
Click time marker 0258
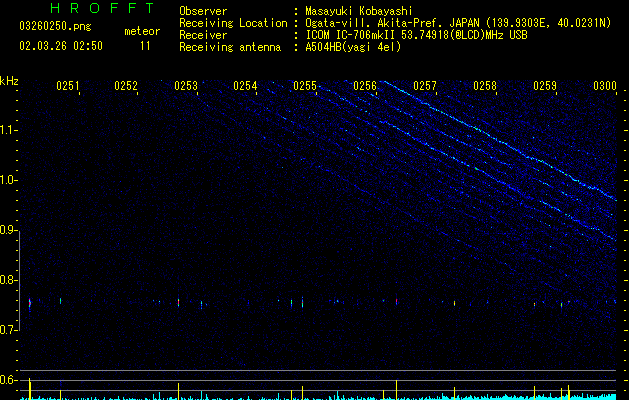tap(485, 86)
